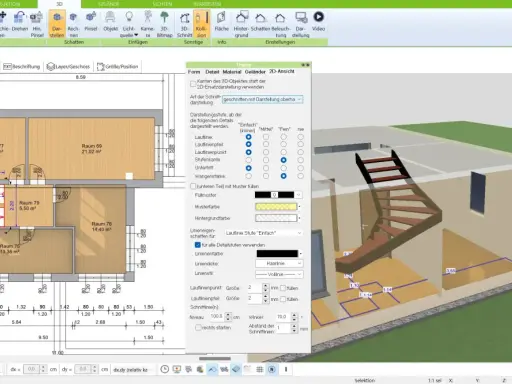Set Stufenkante to the Einfach level

[248, 160]
